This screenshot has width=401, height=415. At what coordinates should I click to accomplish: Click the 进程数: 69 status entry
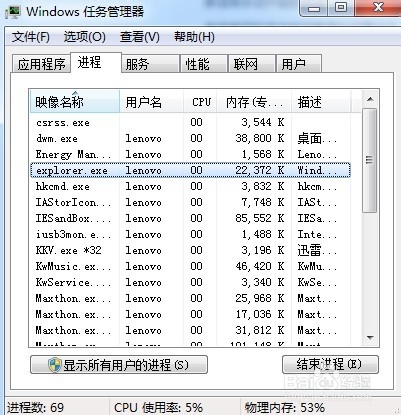pos(35,407)
